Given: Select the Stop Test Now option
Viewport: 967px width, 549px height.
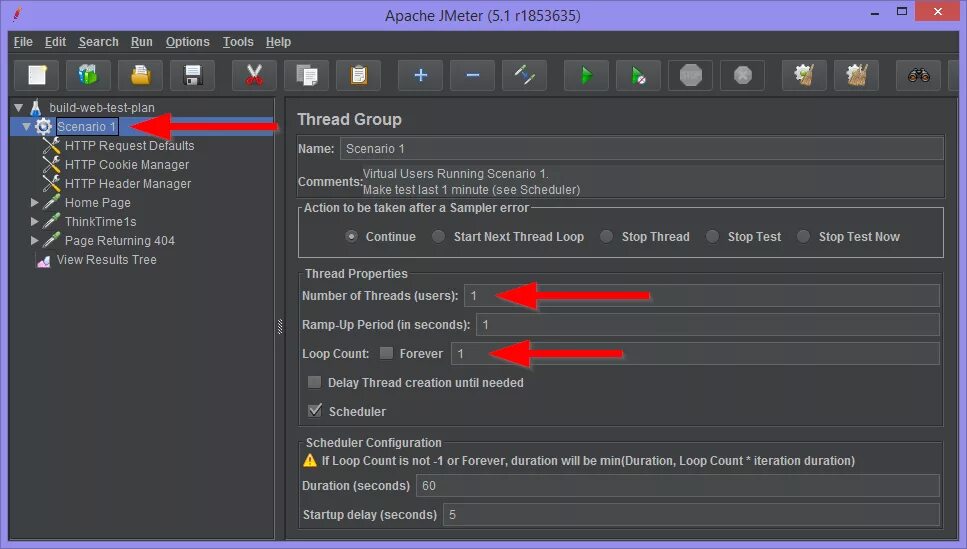Looking at the screenshot, I should click(803, 236).
